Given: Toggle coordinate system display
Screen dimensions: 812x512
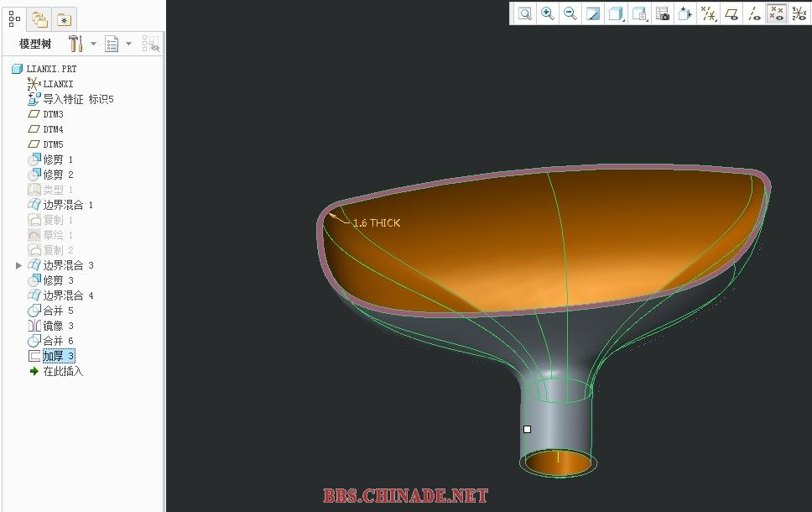Looking at the screenshot, I should click(x=799, y=13).
